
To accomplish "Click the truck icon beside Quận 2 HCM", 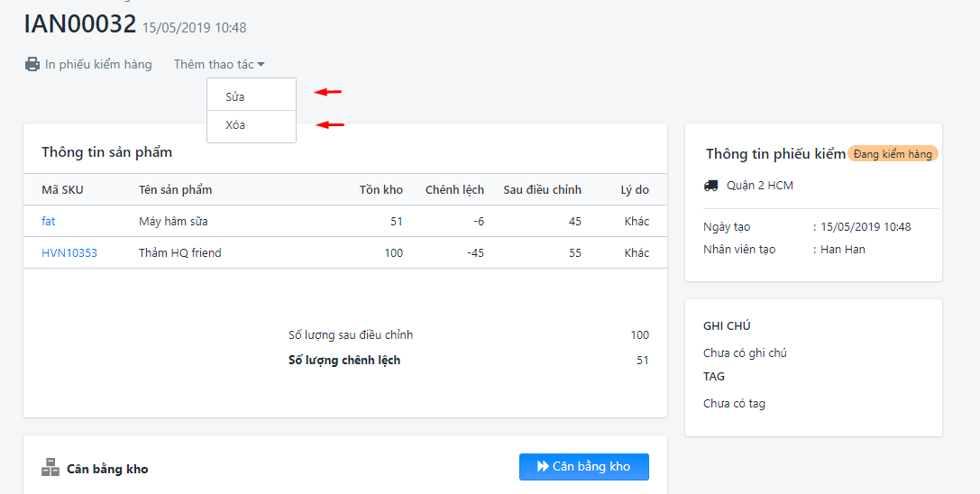I will click(x=710, y=186).
